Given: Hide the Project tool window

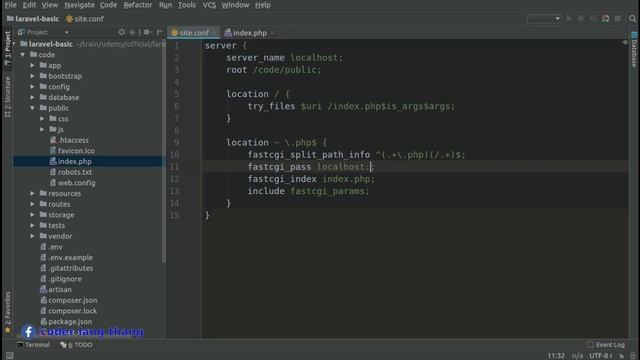Looking at the screenshot, I should point(160,32).
